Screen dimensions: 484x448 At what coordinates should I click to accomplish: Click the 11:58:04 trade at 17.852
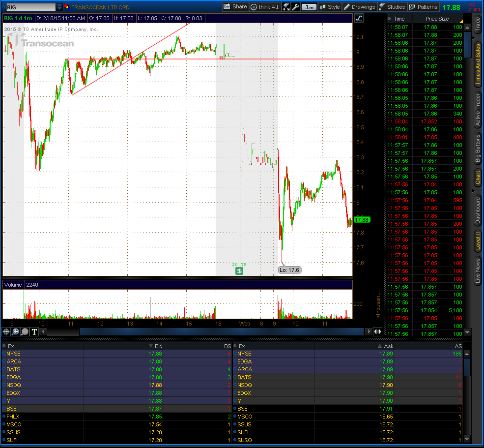(x=425, y=121)
